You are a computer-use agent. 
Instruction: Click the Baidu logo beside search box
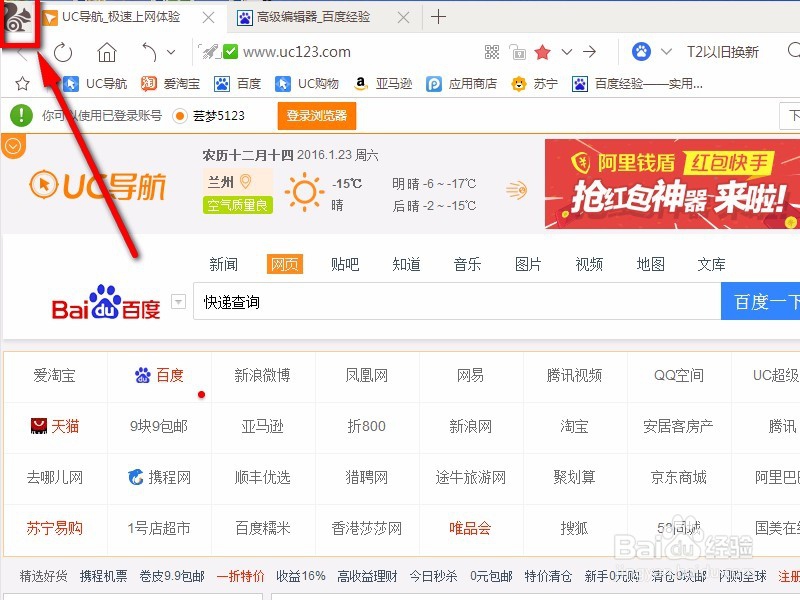[x=106, y=302]
